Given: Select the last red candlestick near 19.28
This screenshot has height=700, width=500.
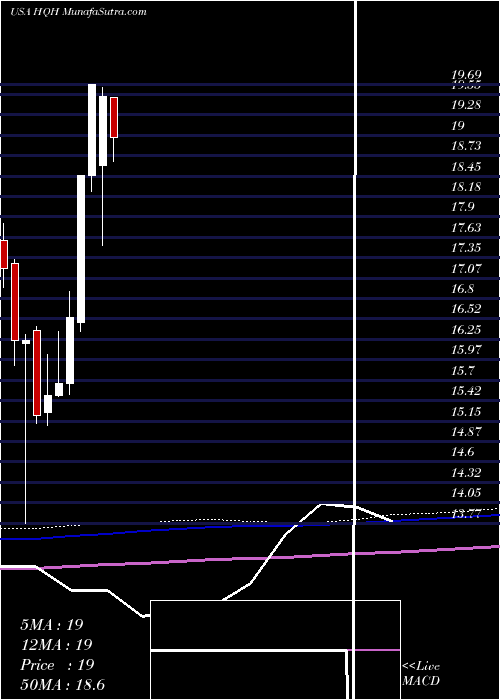Looking at the screenshot, I should pos(114,117).
